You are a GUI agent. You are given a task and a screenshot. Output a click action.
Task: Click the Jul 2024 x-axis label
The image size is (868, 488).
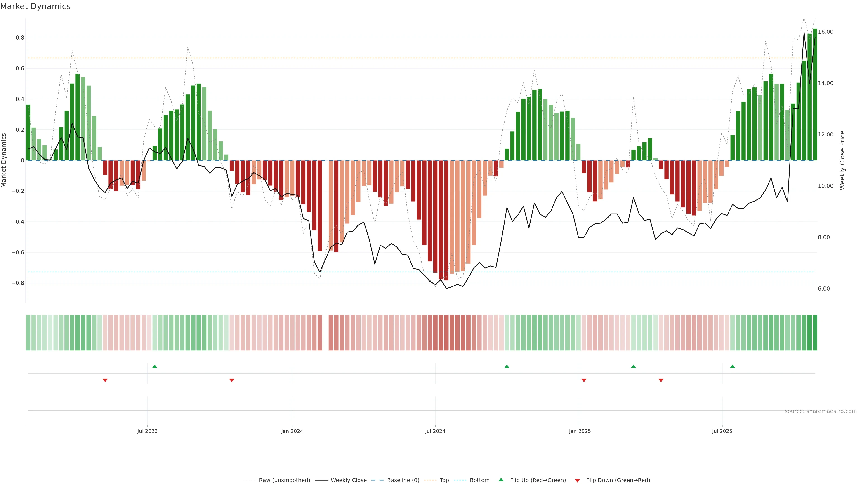[435, 431]
